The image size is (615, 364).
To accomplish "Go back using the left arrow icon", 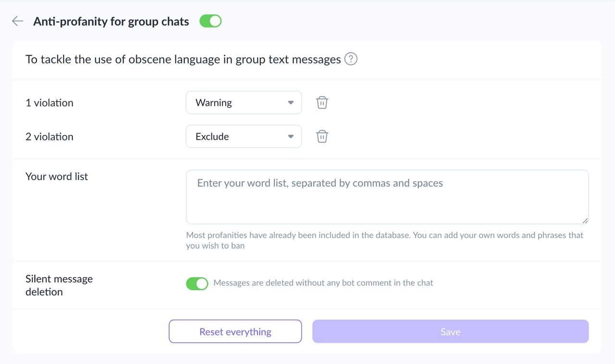I will coord(18,21).
